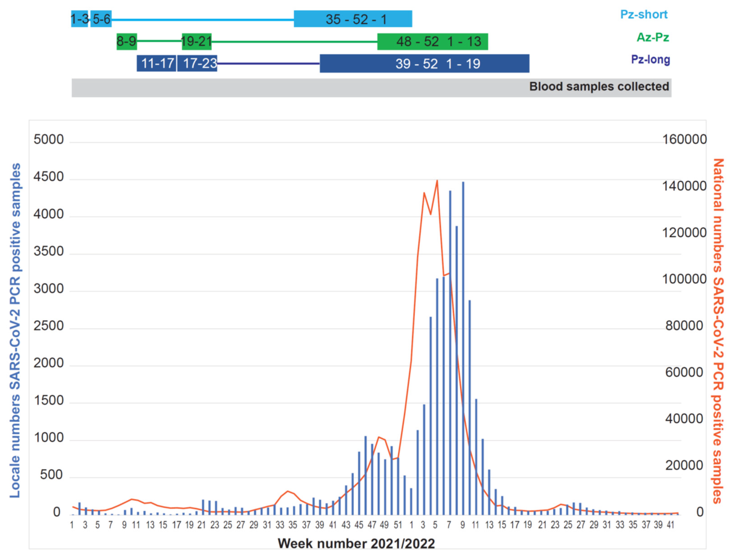Click the Pz-short legend label
The height and width of the screenshot is (560, 733).
click(x=643, y=15)
